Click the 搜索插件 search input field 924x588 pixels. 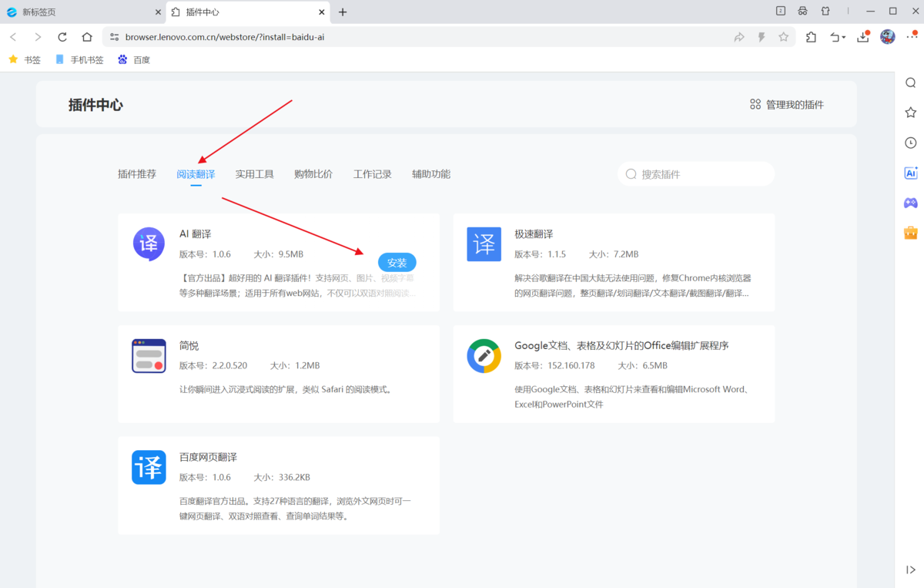[x=693, y=173]
